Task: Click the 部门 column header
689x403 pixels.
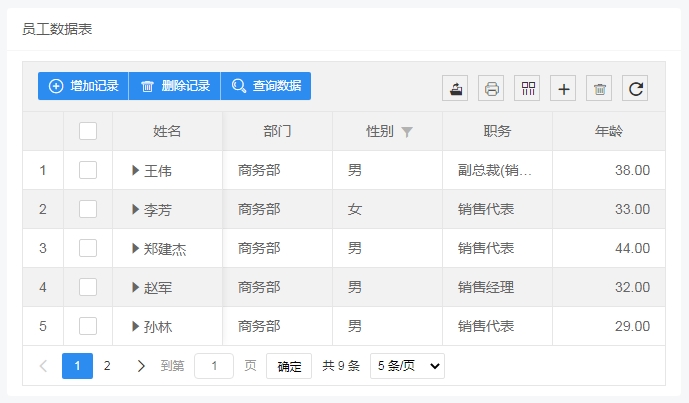Action: click(x=278, y=131)
